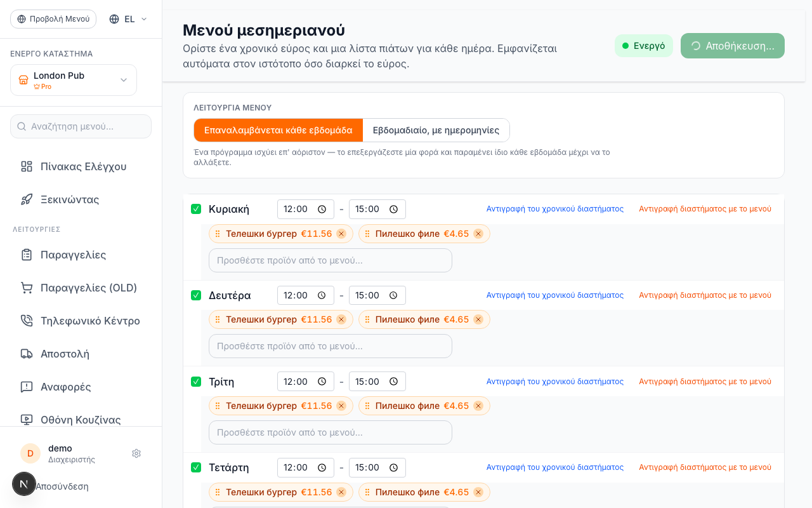Viewport: 812px width, 508px height.
Task: Click the add product field under Κυριακή
Action: (x=331, y=260)
